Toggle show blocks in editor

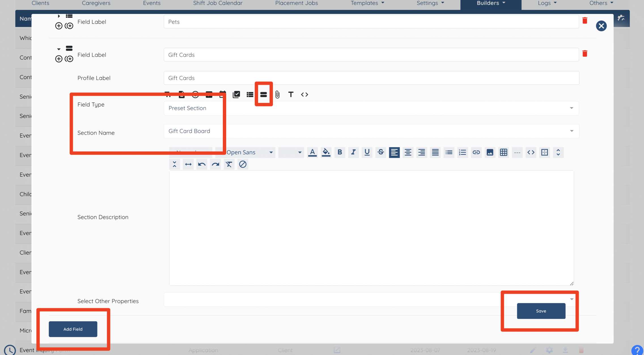pyautogui.click(x=545, y=152)
